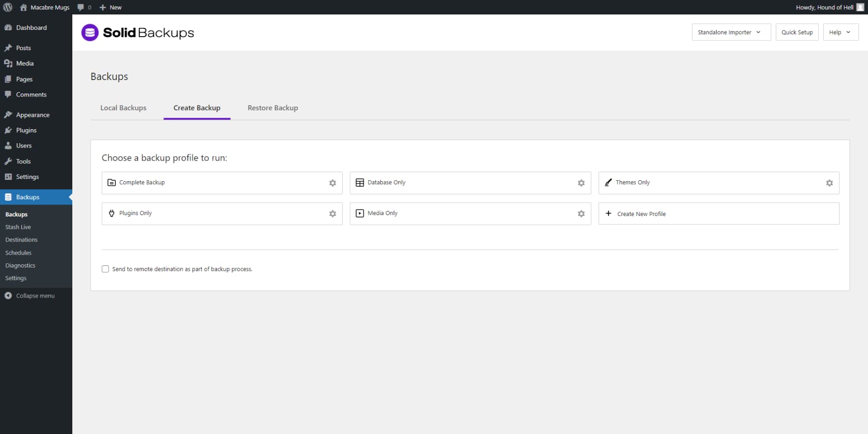This screenshot has width=868, height=434.
Task: Click the Solid Backups logo
Action: point(137,32)
